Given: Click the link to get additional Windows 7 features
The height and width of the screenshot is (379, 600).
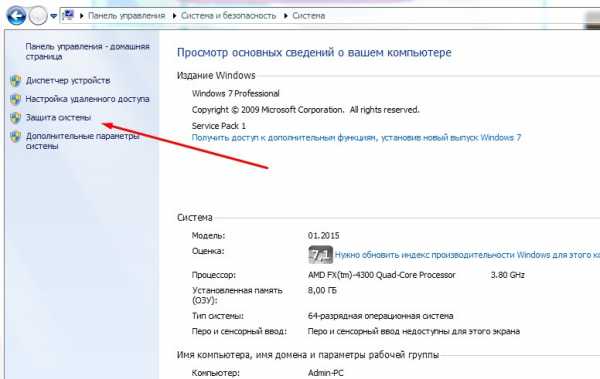Looking at the screenshot, I should [x=356, y=137].
